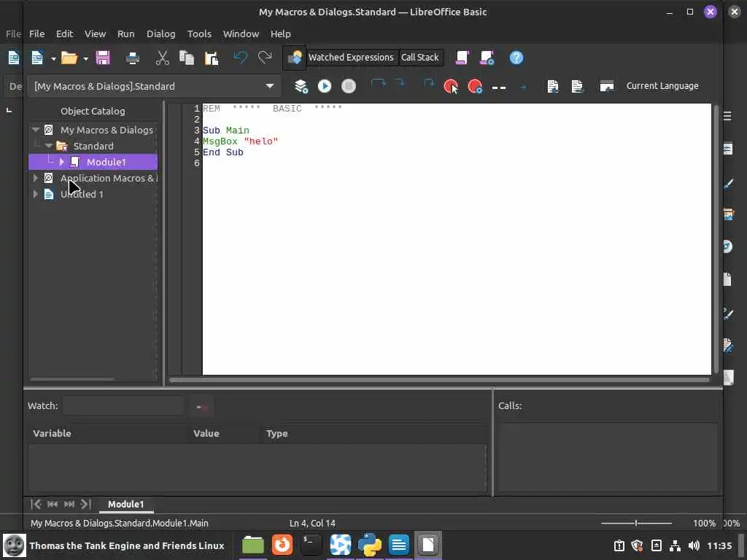
Task: Click the Find Parenthesis arrow icon
Action: pos(523,87)
